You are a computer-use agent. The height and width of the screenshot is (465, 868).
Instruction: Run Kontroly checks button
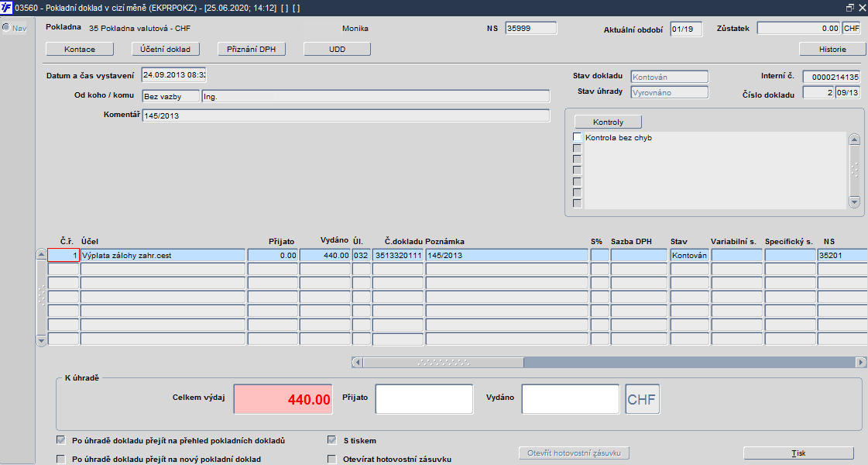click(608, 122)
